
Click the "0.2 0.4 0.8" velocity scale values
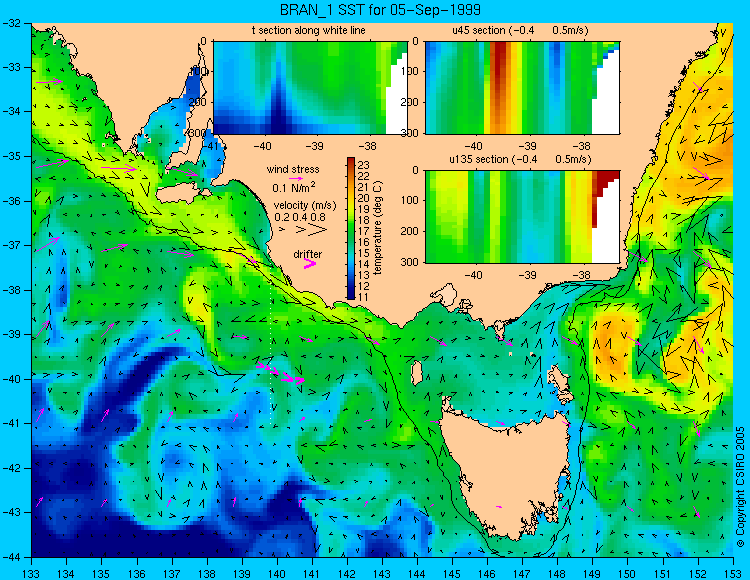300,218
